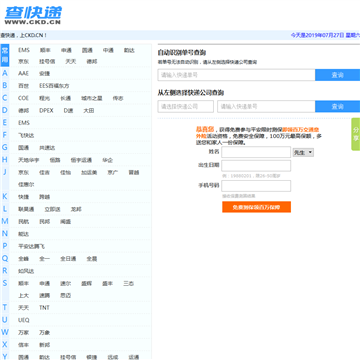The height and width of the screenshot is (360, 360).
Task: Choose 安捷 courier
Action: tap(44, 73)
